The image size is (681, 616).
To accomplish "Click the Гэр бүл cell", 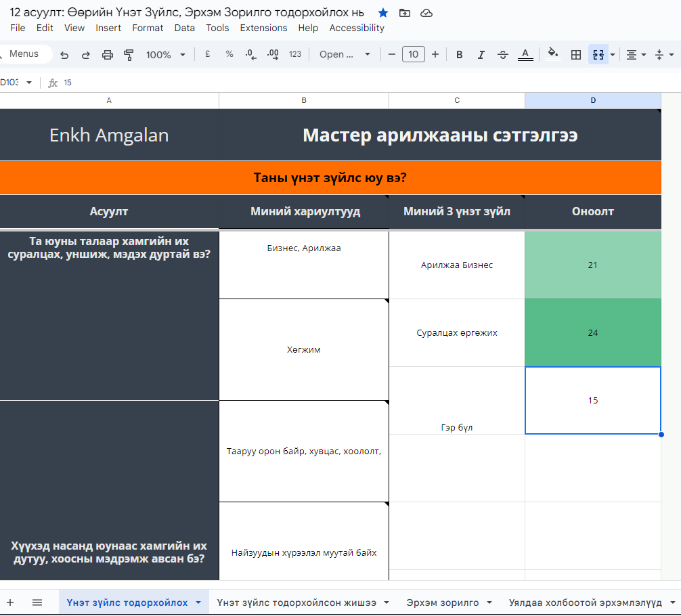I will tap(457, 401).
